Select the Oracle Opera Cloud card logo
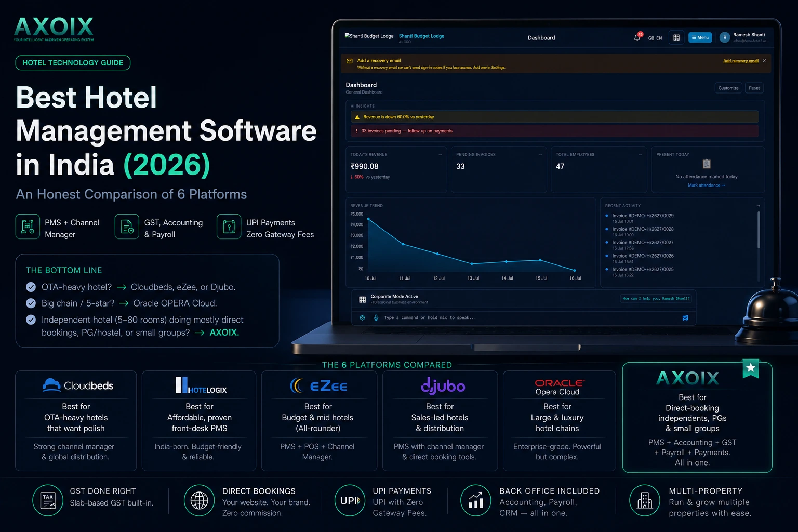Screen dimensions: 798x532 560,387
